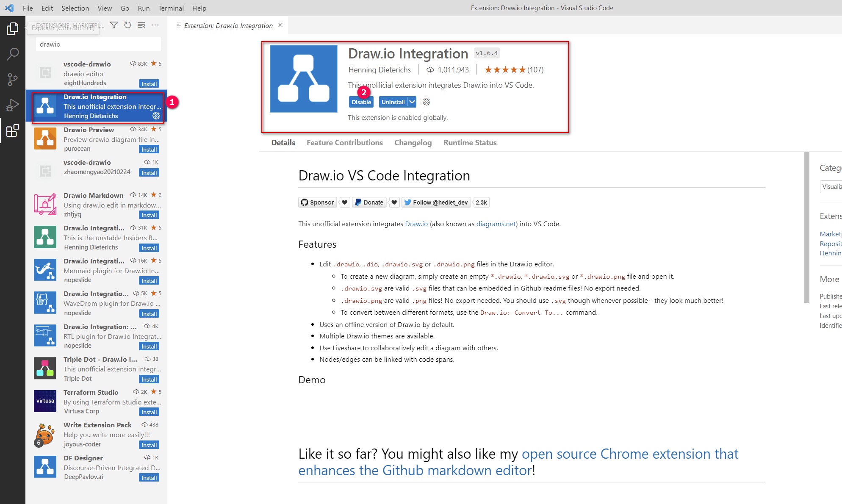Open the more actions menu in Extensions panel
842x504 pixels.
(x=155, y=25)
